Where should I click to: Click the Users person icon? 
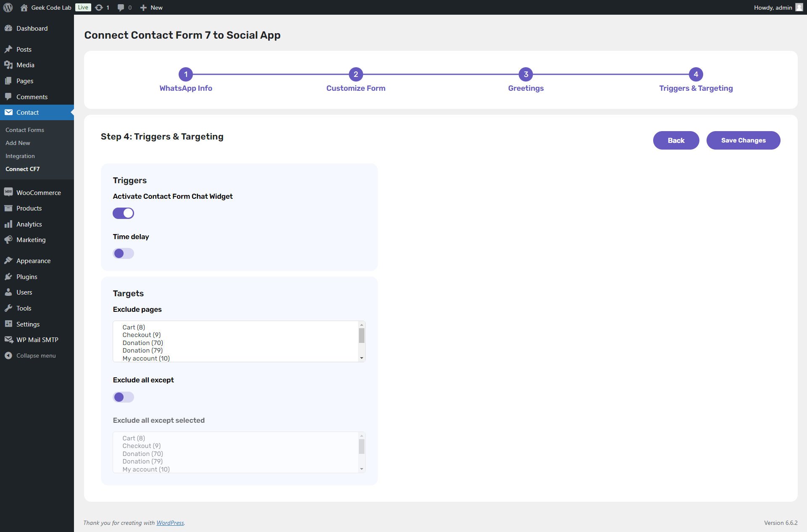tap(8, 292)
